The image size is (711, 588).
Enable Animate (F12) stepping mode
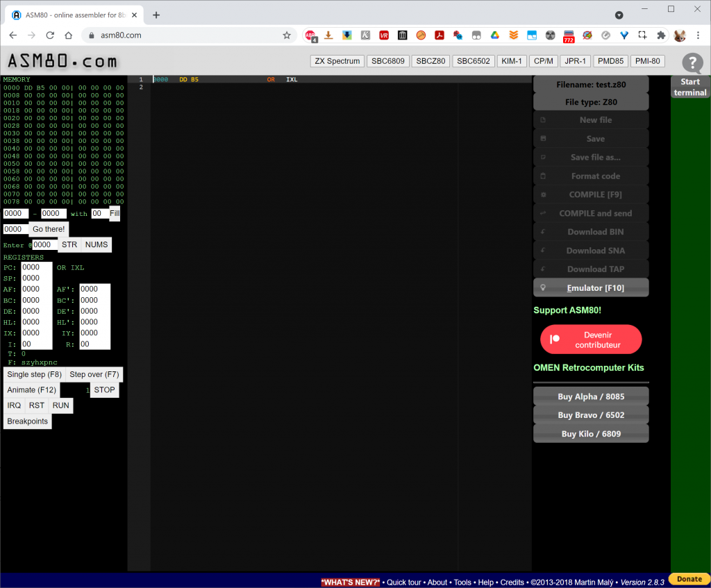coord(31,389)
